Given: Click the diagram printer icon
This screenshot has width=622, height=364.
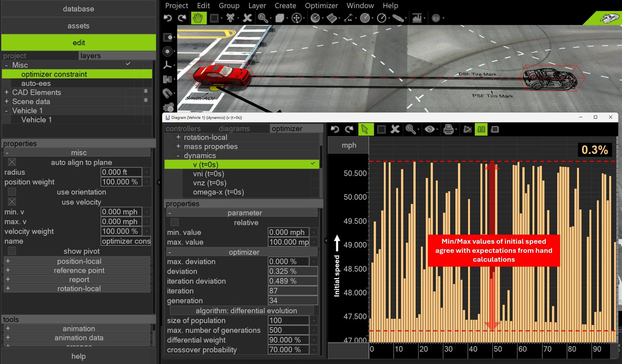Looking at the screenshot, I should point(448,129).
